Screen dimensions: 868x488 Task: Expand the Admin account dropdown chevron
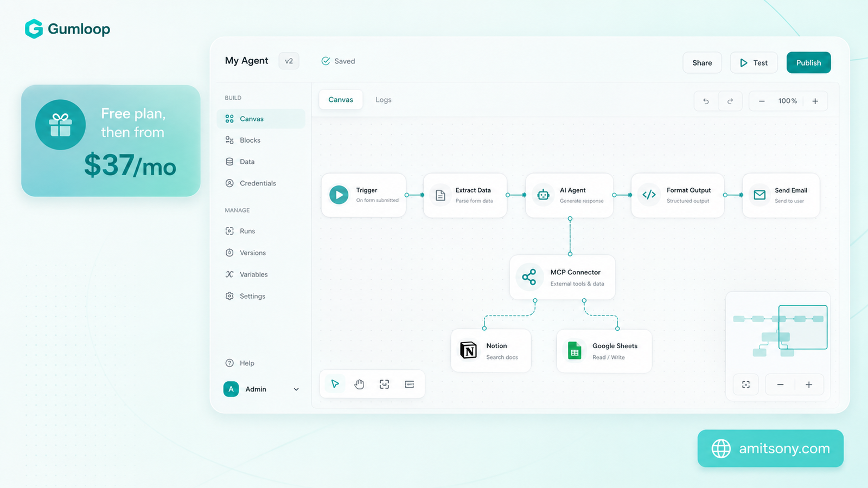(x=296, y=389)
